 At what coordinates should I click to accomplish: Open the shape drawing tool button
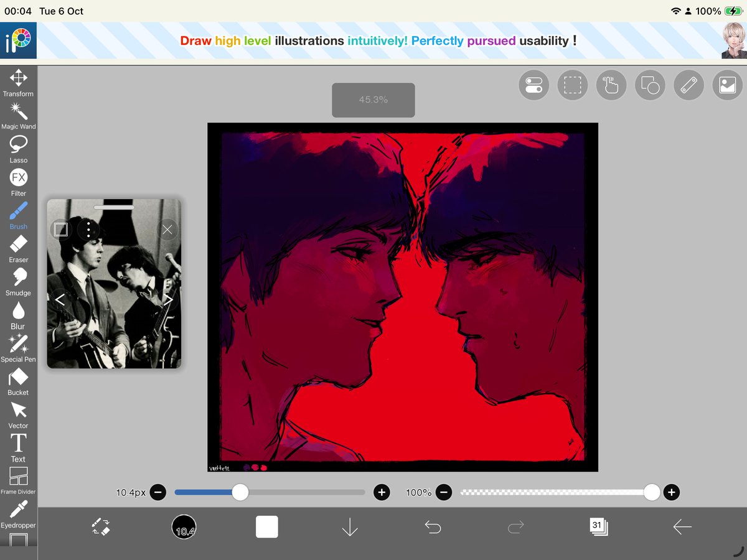pos(650,85)
